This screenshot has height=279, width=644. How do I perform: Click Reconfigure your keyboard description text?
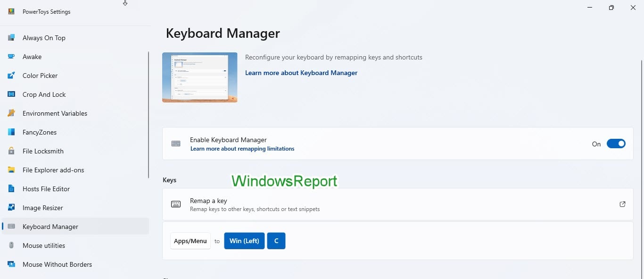[334, 57]
